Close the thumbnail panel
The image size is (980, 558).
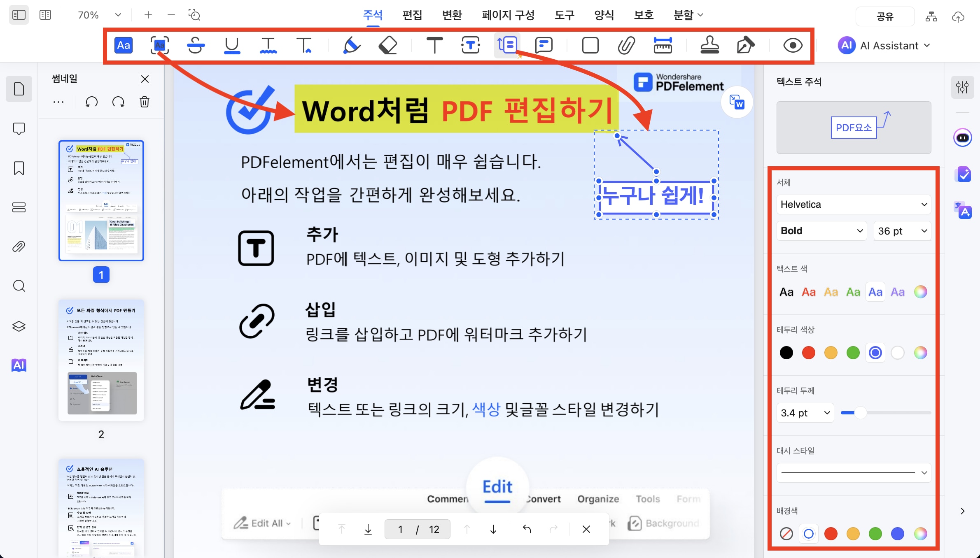[145, 79]
